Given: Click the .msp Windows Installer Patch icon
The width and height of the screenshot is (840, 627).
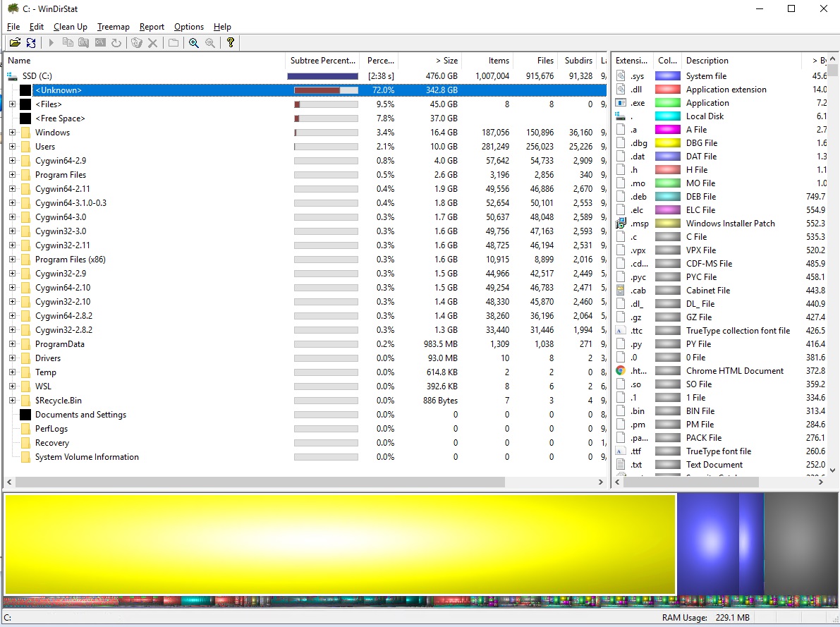Looking at the screenshot, I should click(621, 224).
